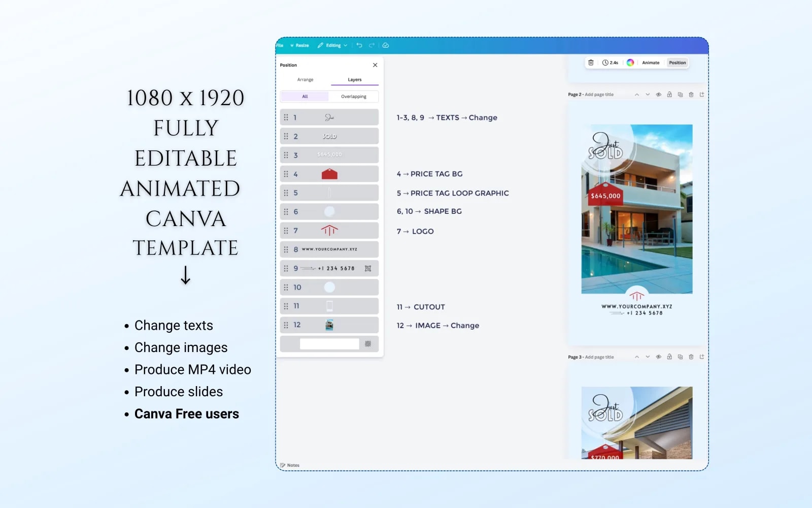Open Notes at the bottom left
This screenshot has height=508, width=812.
coord(290,465)
